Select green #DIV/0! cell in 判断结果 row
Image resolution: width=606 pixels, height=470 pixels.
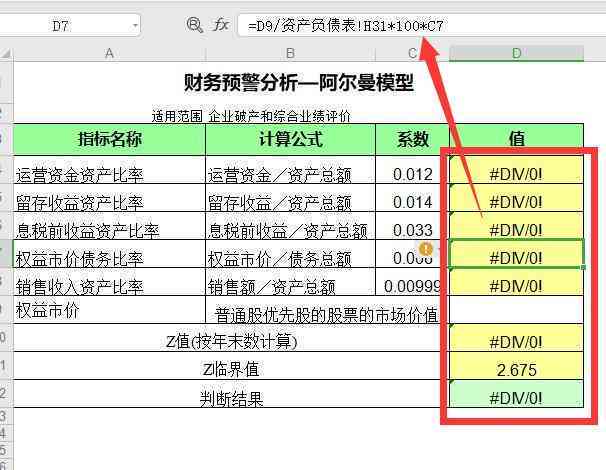pos(516,394)
